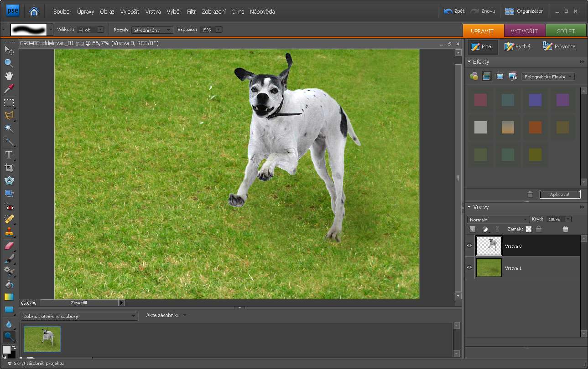
Task: Select the Magic Wand tool
Action: [x=9, y=128]
